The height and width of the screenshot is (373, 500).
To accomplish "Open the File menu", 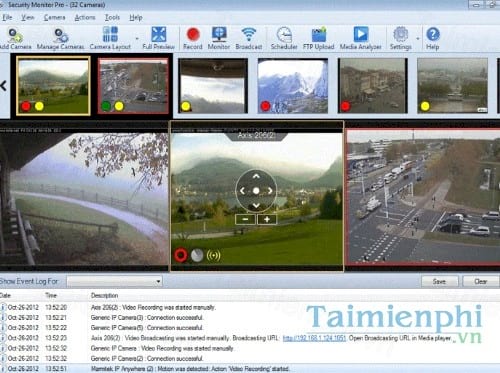I will coord(7,17).
